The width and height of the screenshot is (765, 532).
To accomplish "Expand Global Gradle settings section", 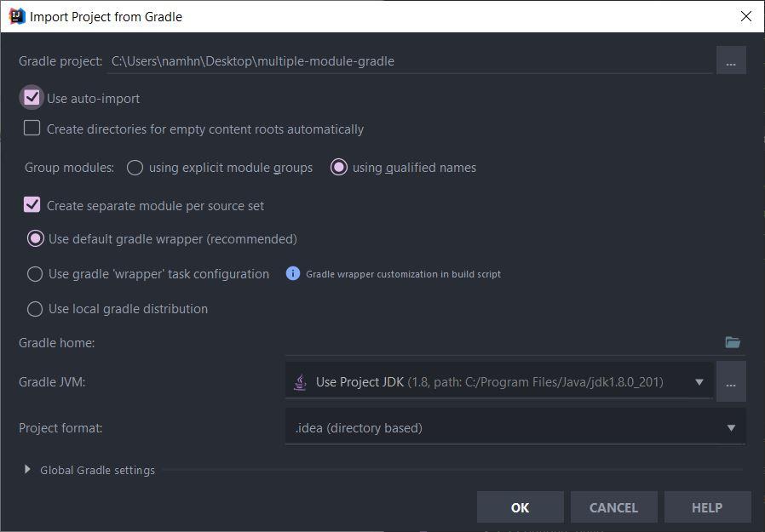I will 27,470.
